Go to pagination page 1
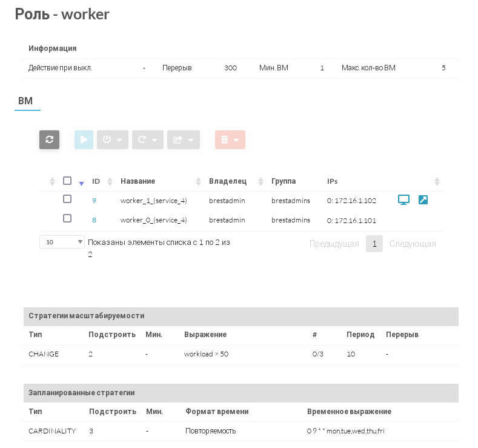The height and width of the screenshot is (448, 478). tap(374, 244)
